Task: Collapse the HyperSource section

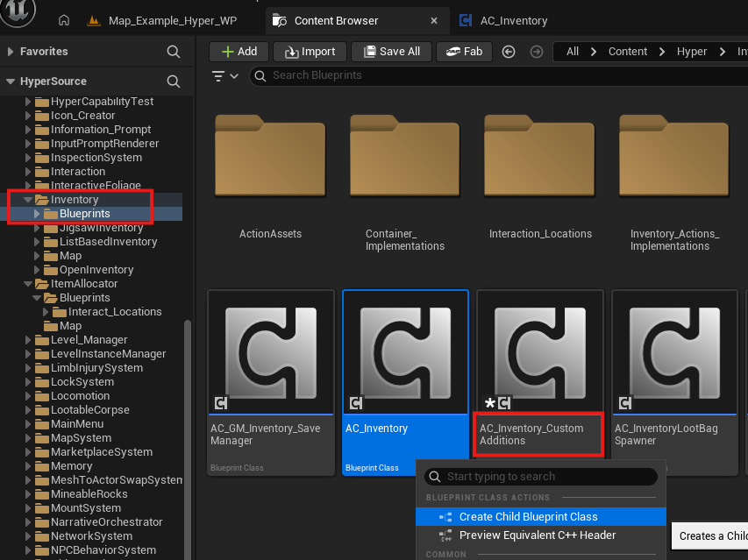Action: [11, 82]
